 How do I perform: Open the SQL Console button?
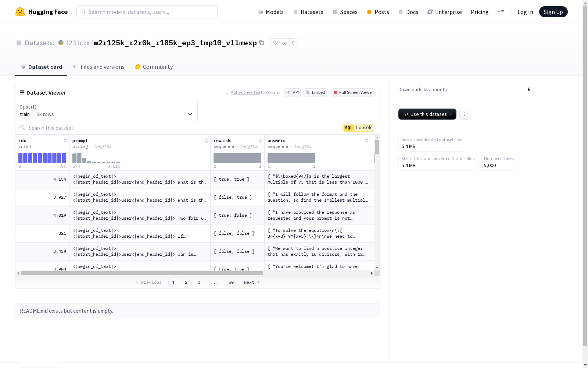(x=358, y=128)
